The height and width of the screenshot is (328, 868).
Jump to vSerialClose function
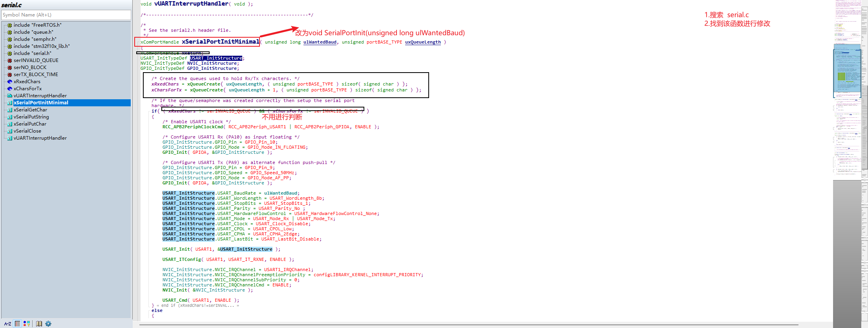tap(27, 131)
